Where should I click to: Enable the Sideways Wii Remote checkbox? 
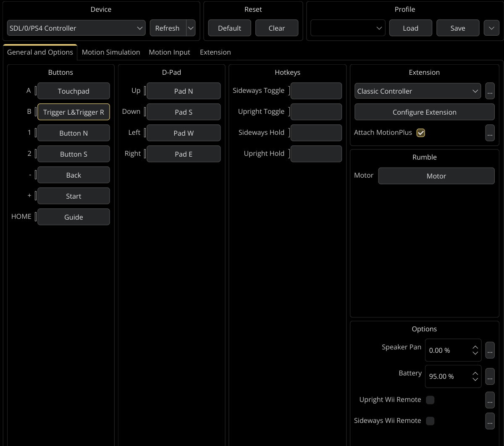[x=430, y=421]
